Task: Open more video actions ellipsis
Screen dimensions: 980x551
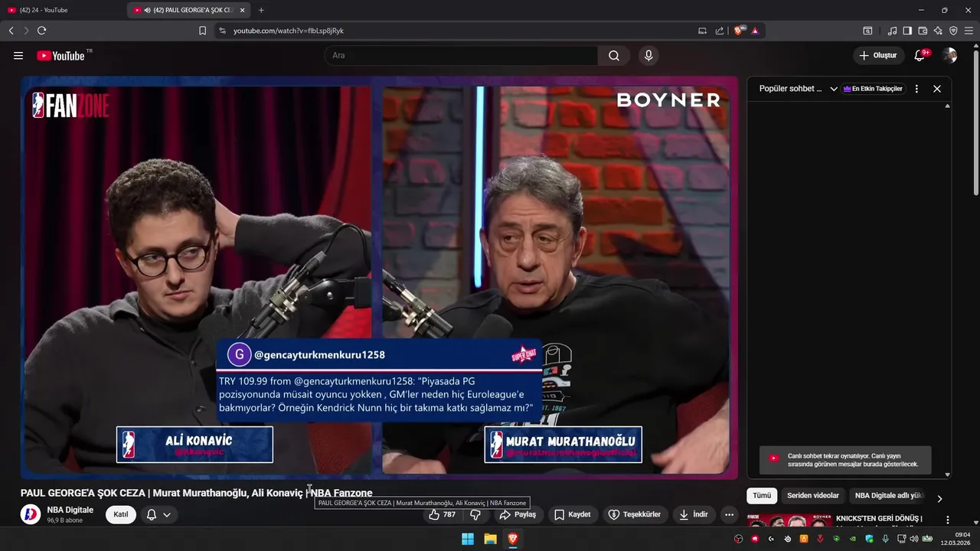Action: pos(729,514)
